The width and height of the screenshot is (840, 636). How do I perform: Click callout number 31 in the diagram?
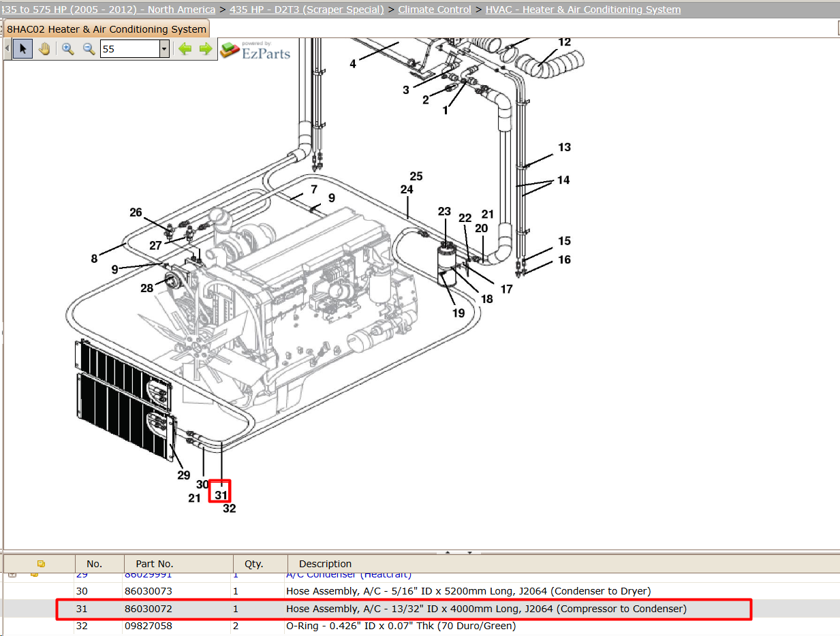click(221, 495)
